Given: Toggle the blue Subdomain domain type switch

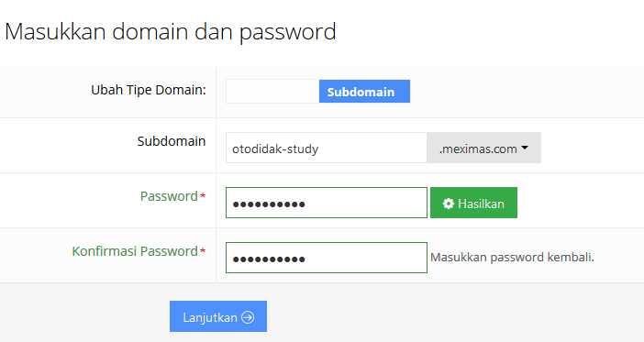Looking at the screenshot, I should pos(364,91).
